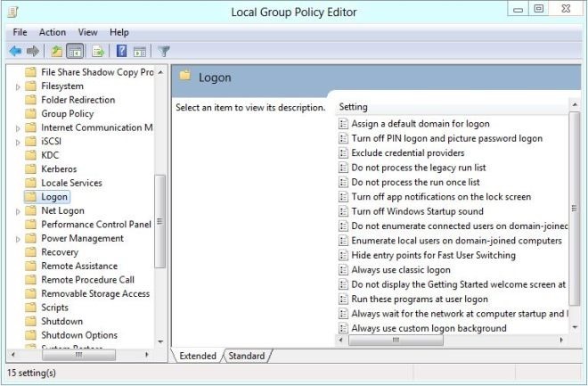Select Do not enumerate connected users setting

click(460, 226)
